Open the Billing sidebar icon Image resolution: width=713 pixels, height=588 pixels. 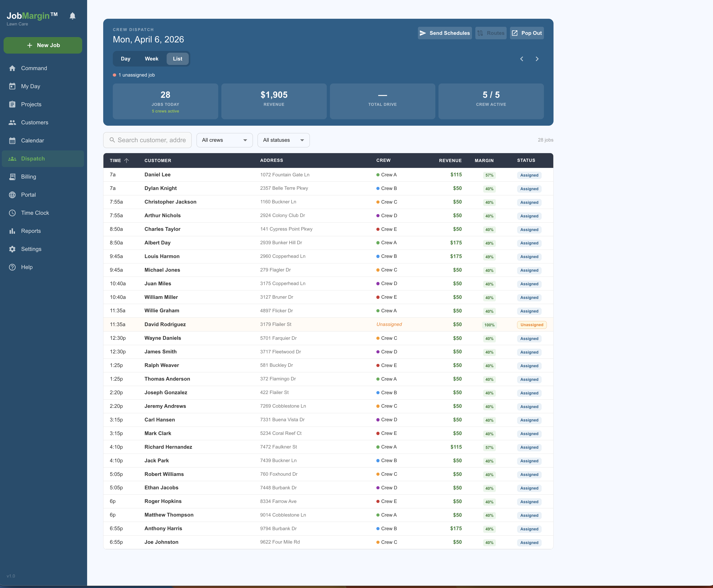12,177
